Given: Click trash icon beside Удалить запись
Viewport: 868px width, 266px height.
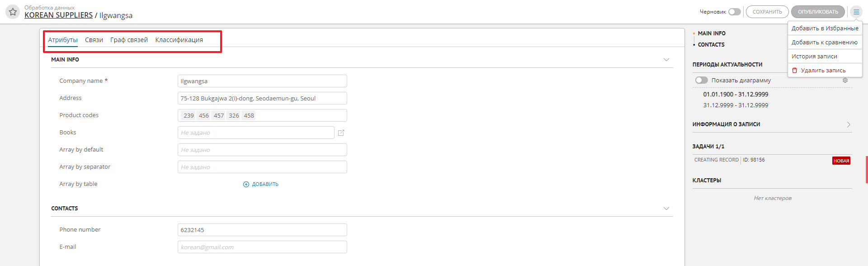Looking at the screenshot, I should [795, 71].
